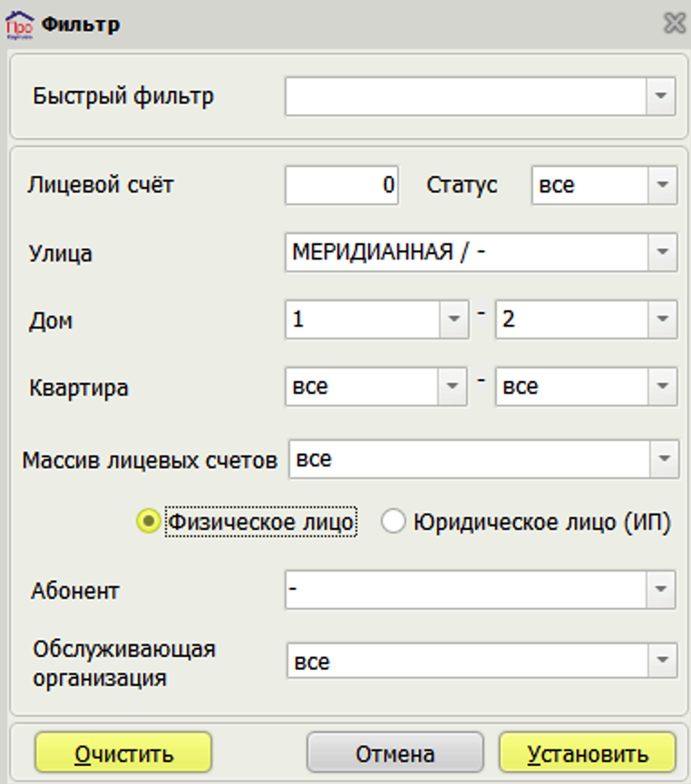Open the Улица street dropdown arrow
This screenshot has height=784, width=691.
[662, 252]
